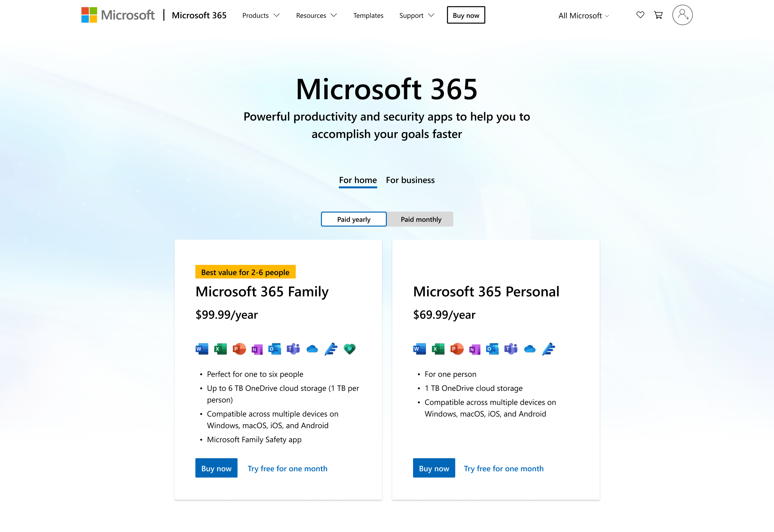Select the Paid yearly billing option

pos(353,219)
